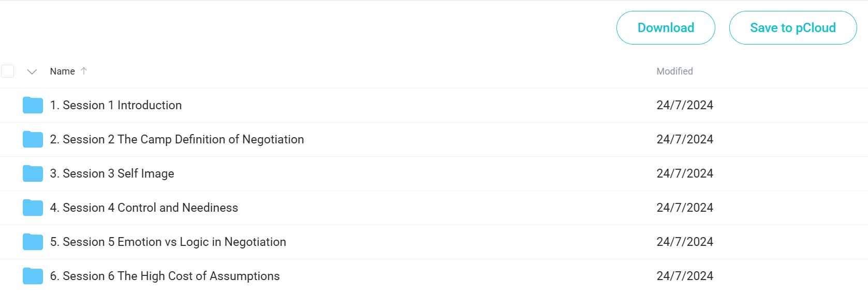
Task: Open 6. Session 6 High Cost of Assumptions
Action: tap(165, 276)
